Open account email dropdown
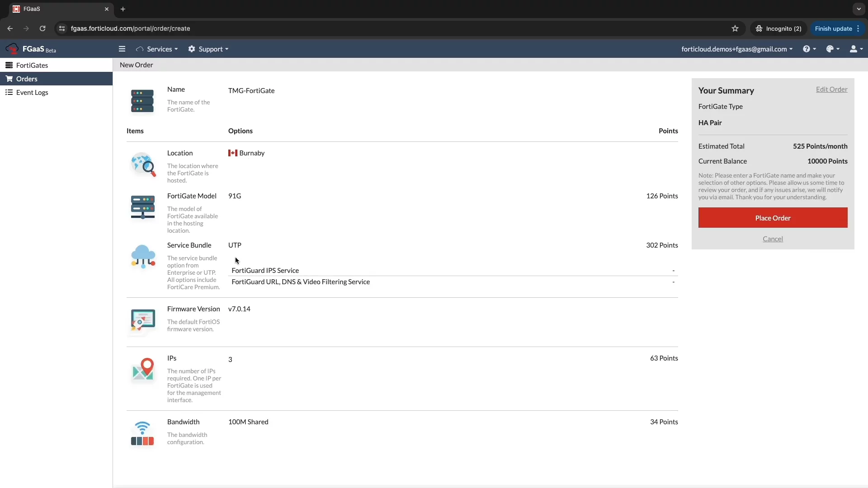 point(737,49)
